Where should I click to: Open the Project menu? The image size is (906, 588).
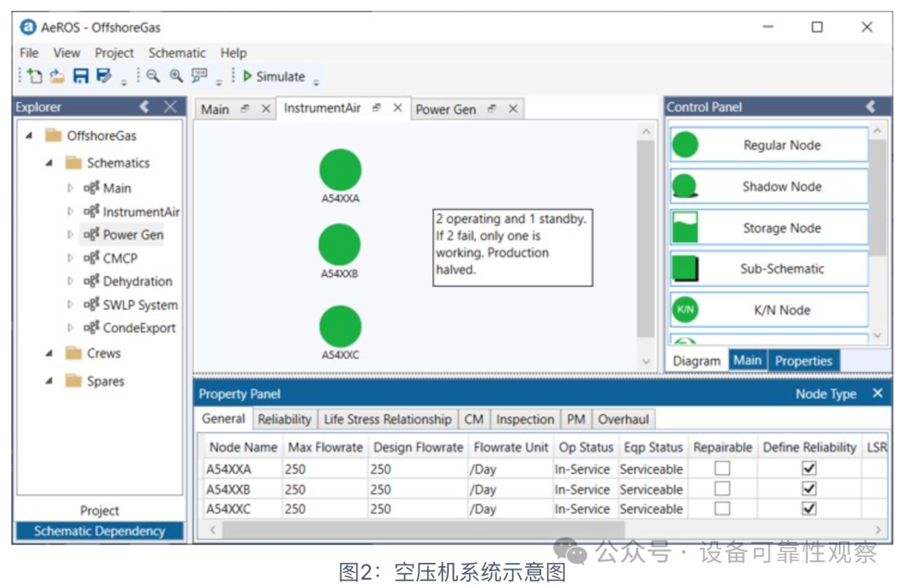[114, 53]
